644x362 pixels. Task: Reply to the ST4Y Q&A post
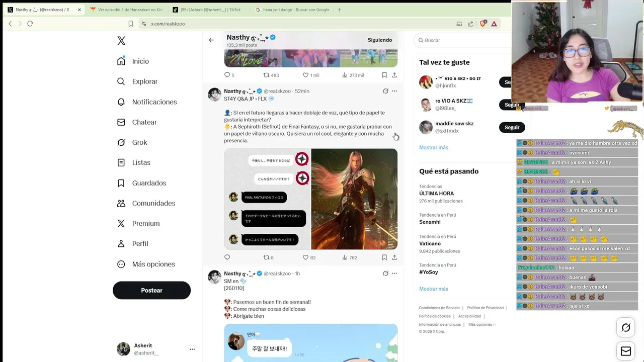pos(227,257)
